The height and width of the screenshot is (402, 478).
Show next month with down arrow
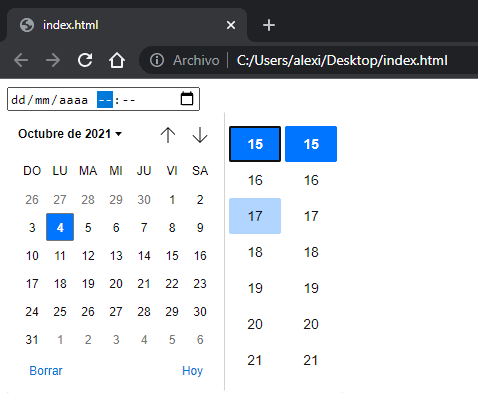point(200,135)
